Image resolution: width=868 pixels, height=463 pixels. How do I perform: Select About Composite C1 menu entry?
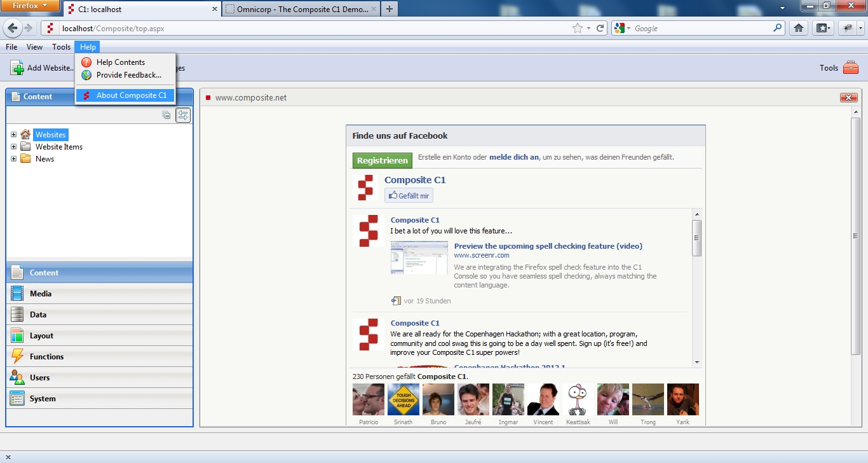coord(131,95)
